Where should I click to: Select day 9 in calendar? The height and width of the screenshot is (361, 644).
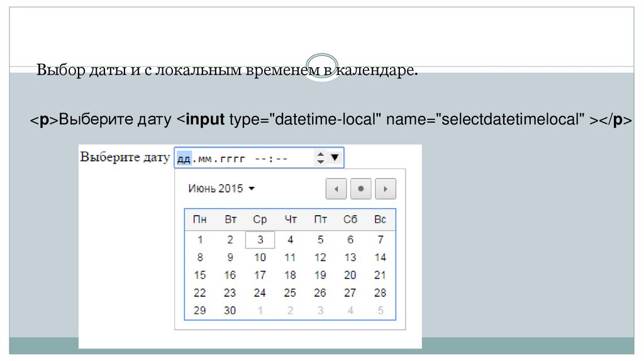[230, 257]
